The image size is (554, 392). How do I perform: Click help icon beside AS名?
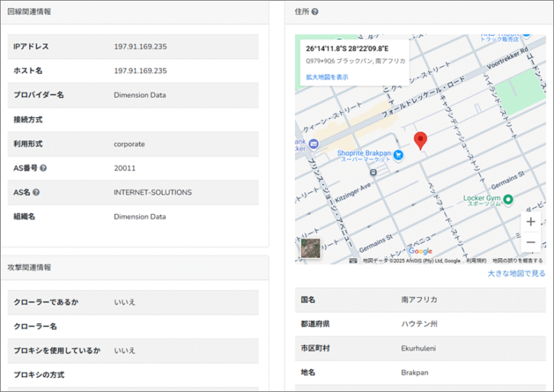[x=36, y=193]
